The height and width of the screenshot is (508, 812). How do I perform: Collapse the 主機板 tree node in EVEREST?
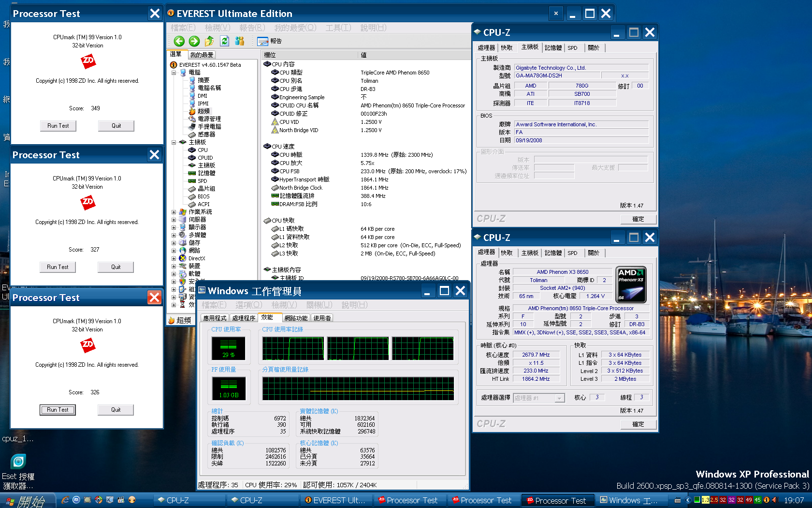[174, 142]
